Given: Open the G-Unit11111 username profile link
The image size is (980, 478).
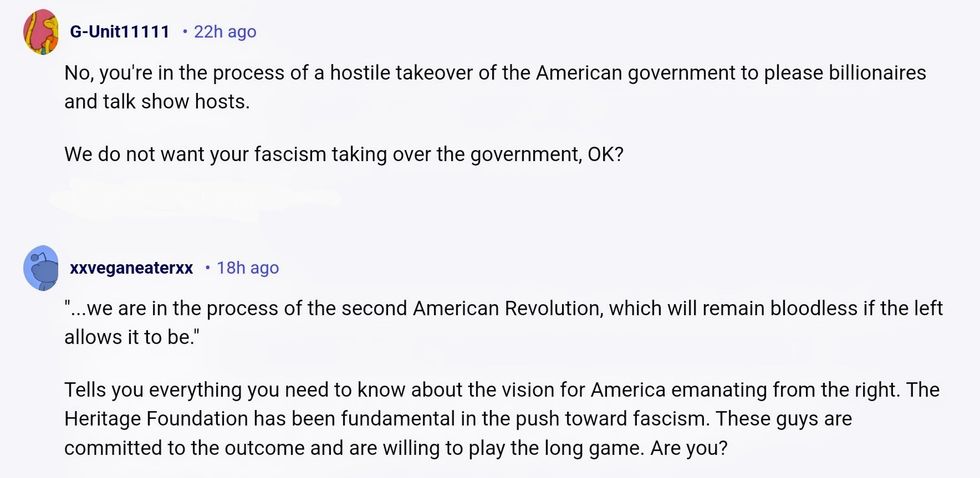Looking at the screenshot, I should click(x=120, y=32).
